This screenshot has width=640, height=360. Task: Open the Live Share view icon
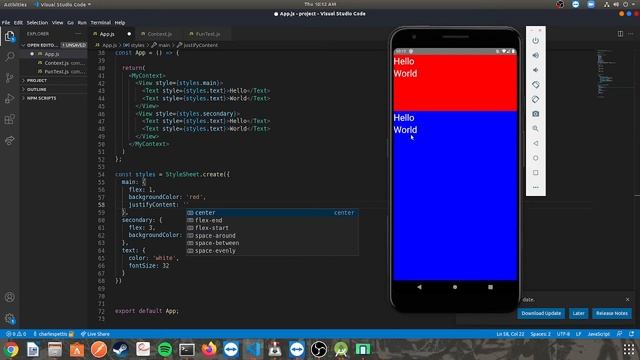10,141
